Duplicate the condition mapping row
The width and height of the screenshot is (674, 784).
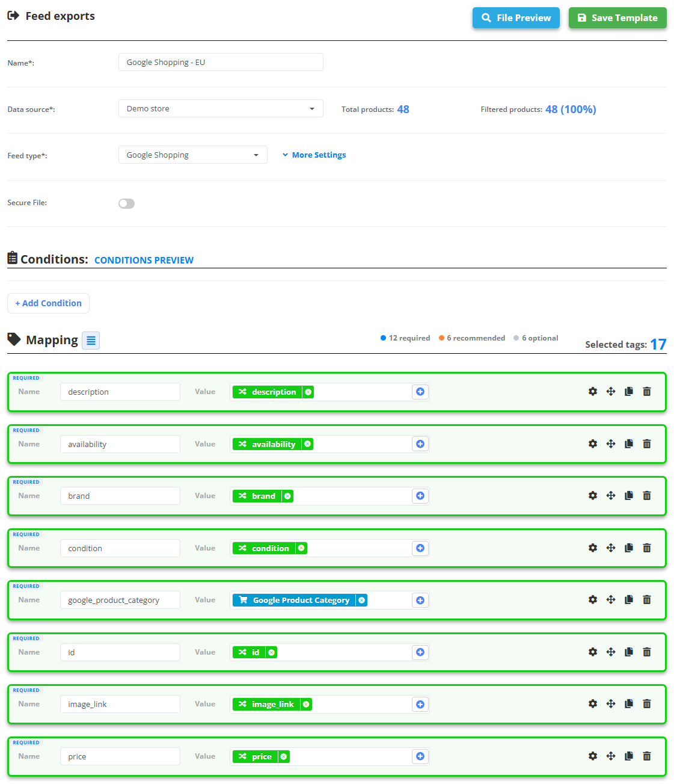(x=629, y=548)
